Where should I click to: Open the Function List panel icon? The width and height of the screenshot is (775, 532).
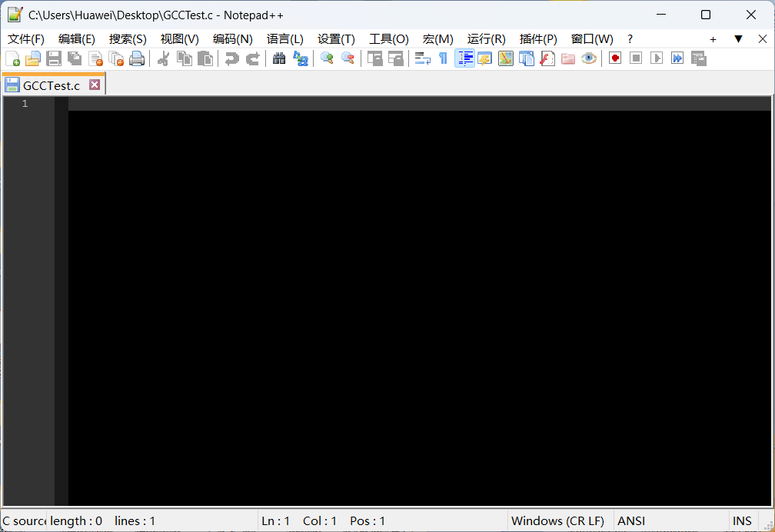point(547,58)
